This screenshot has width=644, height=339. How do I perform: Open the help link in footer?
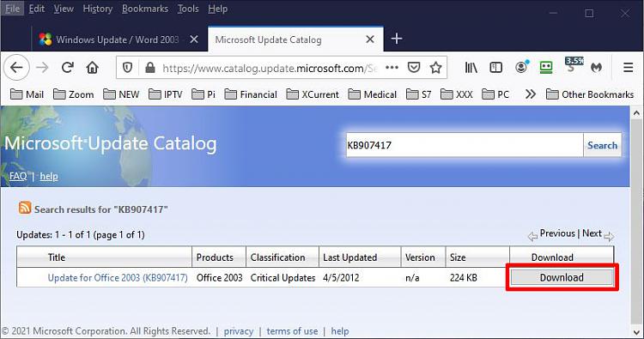coord(340,330)
